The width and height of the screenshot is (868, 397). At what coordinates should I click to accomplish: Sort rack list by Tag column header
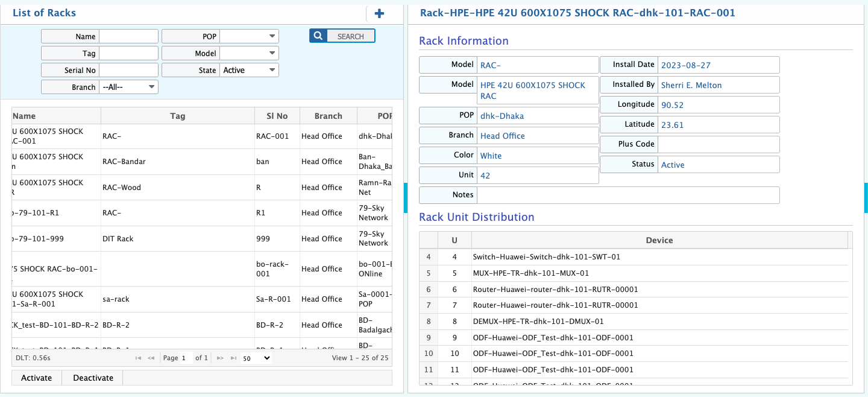[178, 116]
